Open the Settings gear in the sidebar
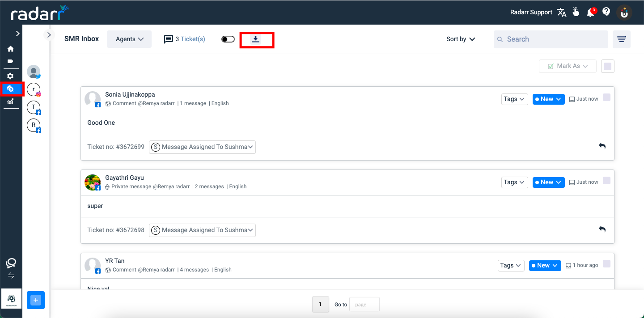The height and width of the screenshot is (318, 644). tap(10, 76)
